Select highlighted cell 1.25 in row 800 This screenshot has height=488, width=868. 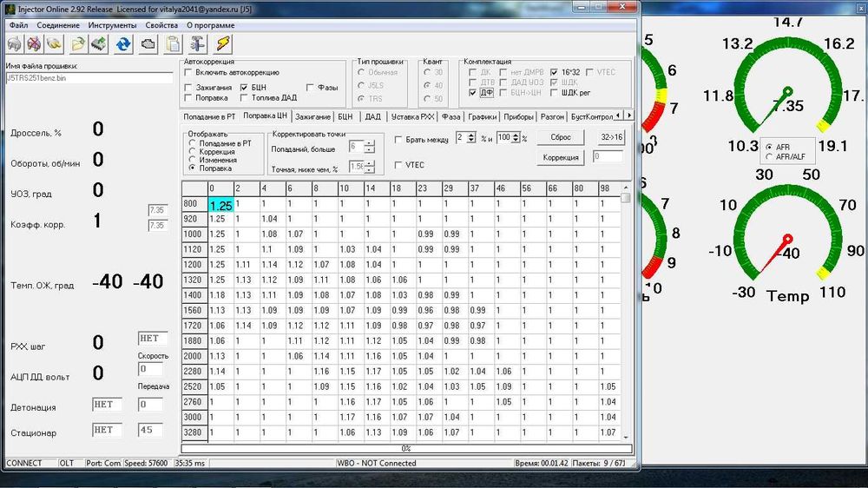point(220,205)
